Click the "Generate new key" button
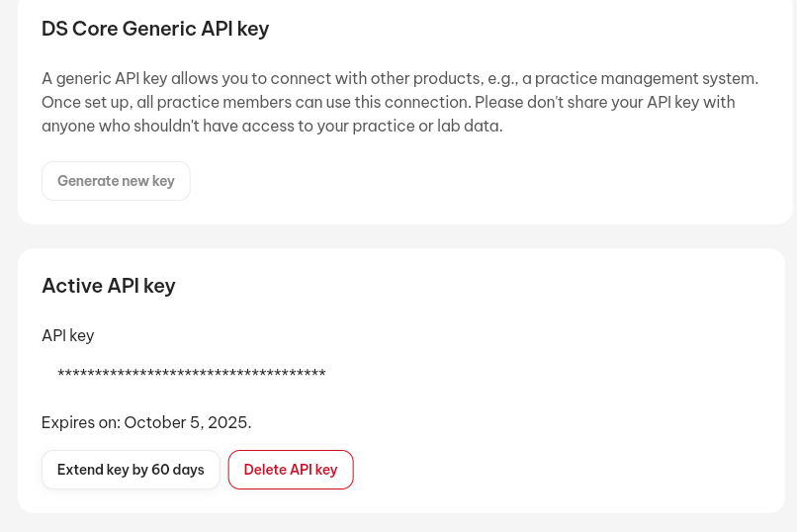 point(116,181)
